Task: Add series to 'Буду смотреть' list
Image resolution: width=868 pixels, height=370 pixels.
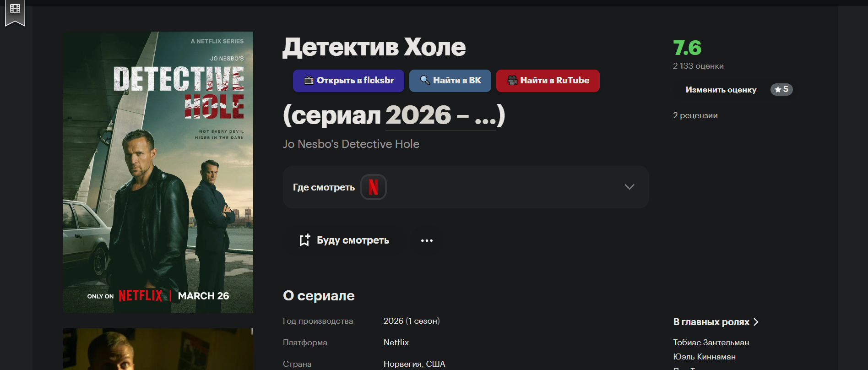Action: pos(344,240)
